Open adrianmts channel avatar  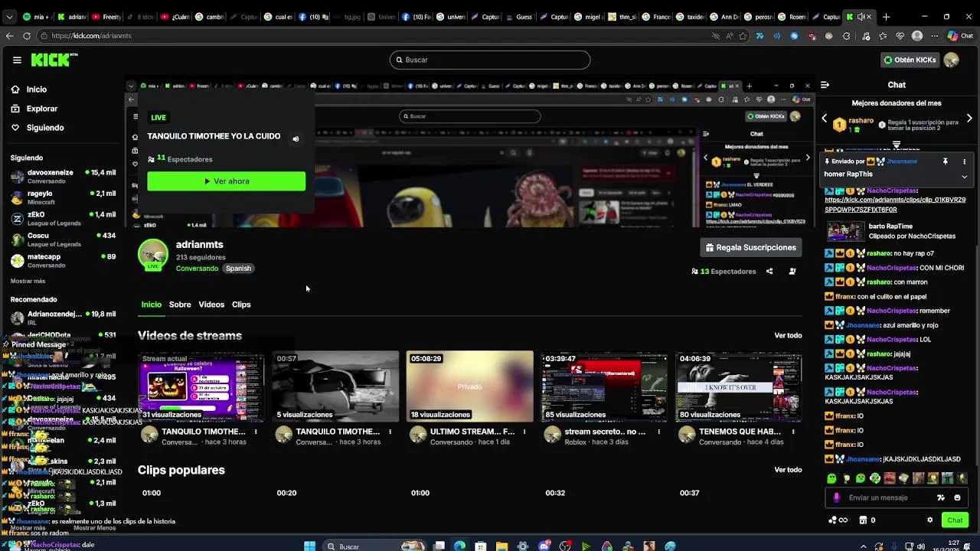(x=153, y=255)
